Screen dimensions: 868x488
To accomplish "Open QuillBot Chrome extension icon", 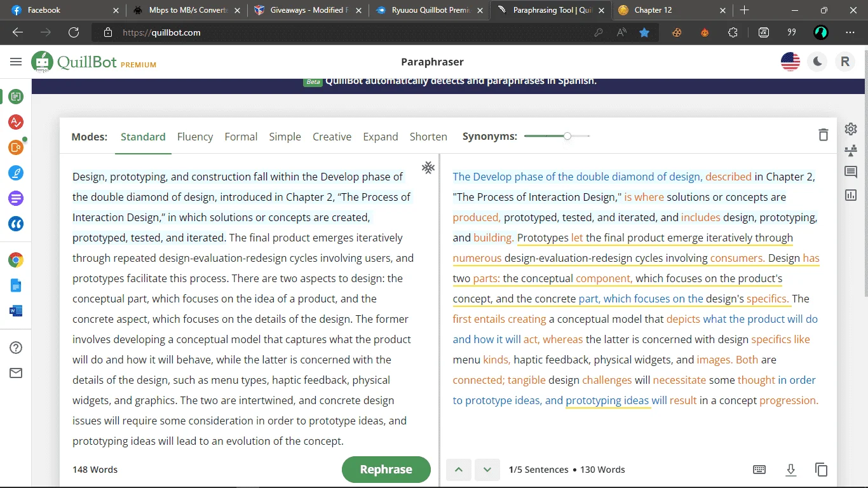I will click(17, 260).
